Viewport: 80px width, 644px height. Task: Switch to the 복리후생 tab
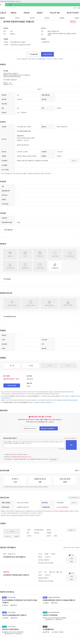click(x=47, y=18)
